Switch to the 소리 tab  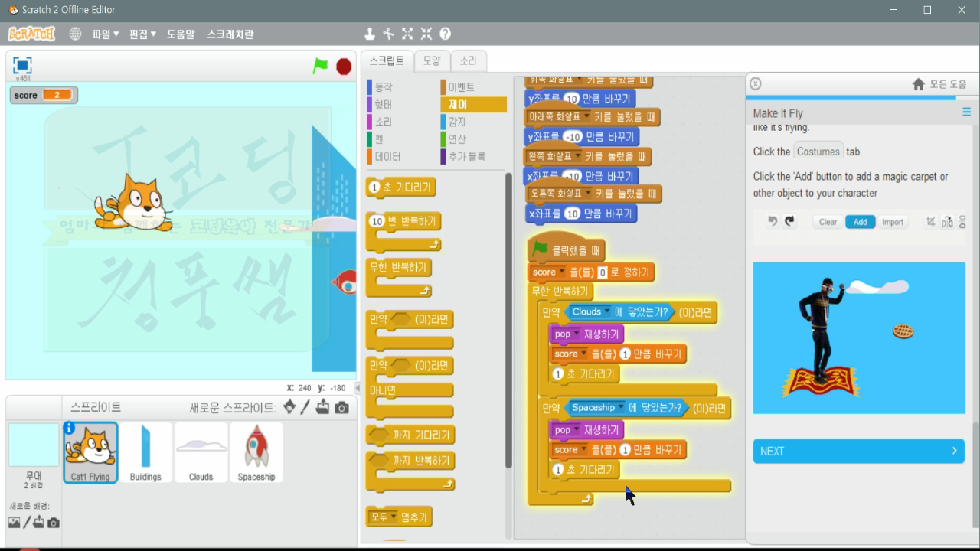pos(469,60)
